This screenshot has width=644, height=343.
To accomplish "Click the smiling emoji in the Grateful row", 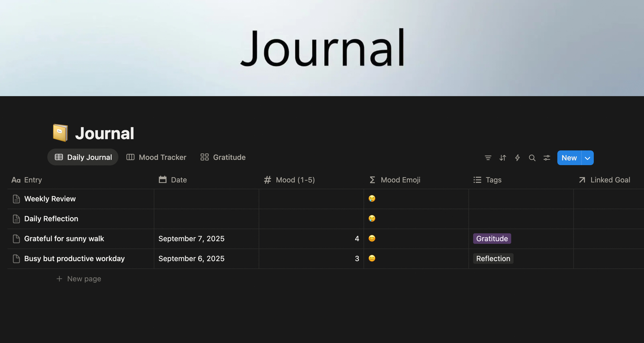I will [x=372, y=238].
